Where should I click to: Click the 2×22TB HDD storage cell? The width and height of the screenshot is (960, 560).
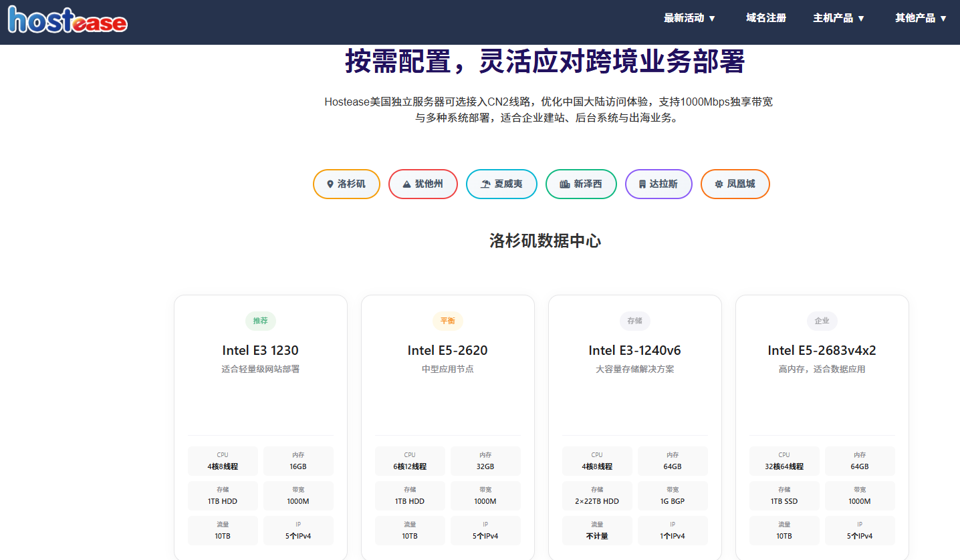[597, 496]
